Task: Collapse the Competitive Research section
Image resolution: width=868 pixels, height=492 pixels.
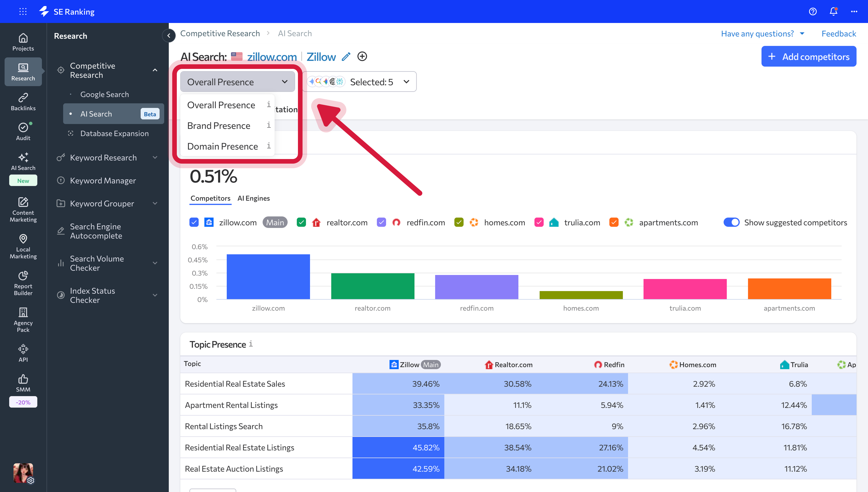Action: (x=155, y=70)
